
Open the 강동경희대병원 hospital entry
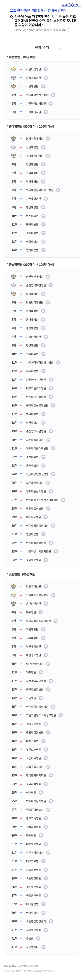click(35, 302)
